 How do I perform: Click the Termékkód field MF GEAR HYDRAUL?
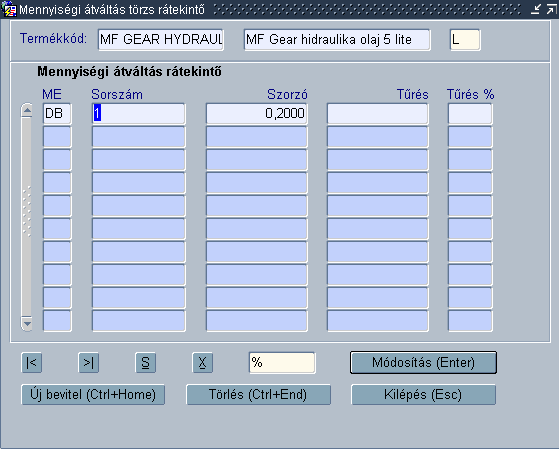tap(161, 40)
